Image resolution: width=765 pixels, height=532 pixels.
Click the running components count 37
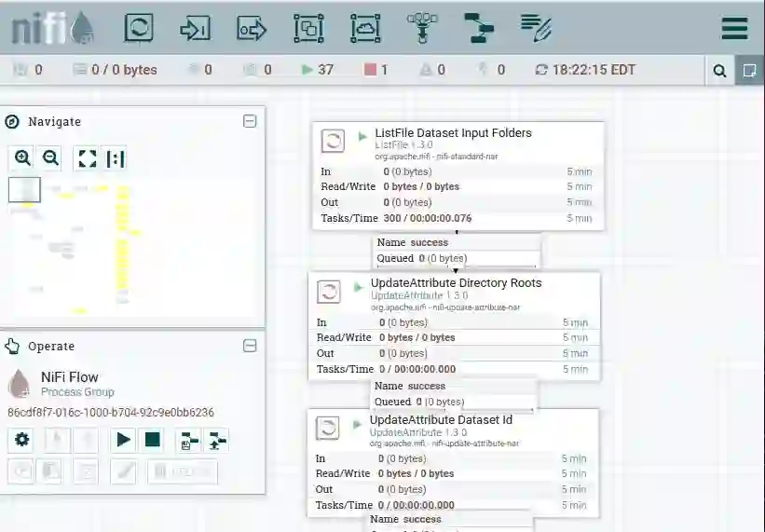(318, 70)
